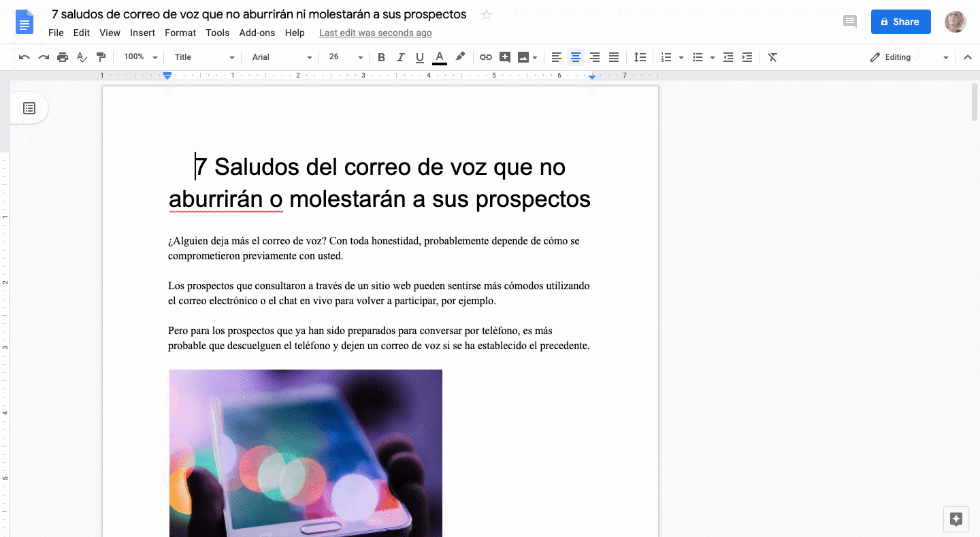This screenshot has height=537, width=980.
Task: Click the right indent marker on ruler
Action: pyautogui.click(x=592, y=77)
